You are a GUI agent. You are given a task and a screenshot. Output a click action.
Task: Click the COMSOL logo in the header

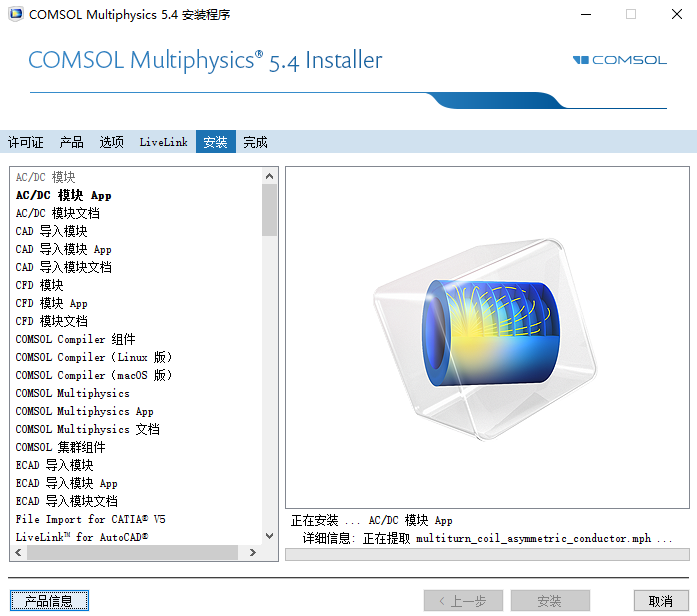coord(620,60)
